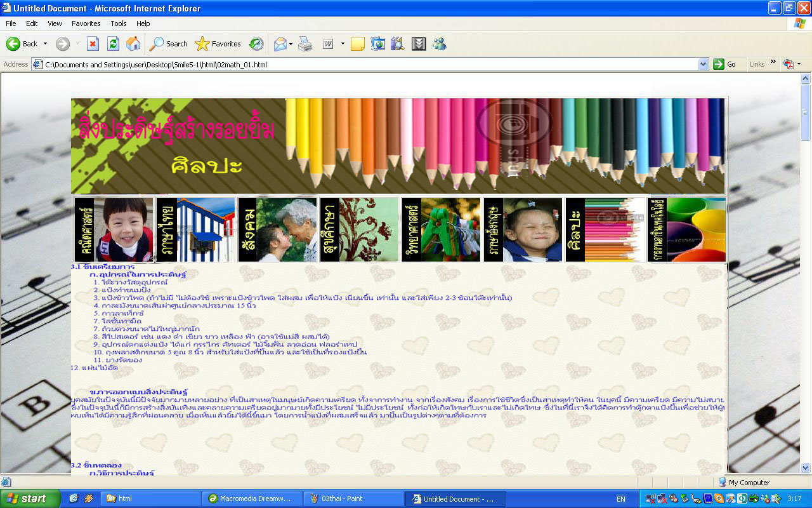The height and width of the screenshot is (508, 812).
Task: Click the Stop loading icon
Action: [93, 44]
